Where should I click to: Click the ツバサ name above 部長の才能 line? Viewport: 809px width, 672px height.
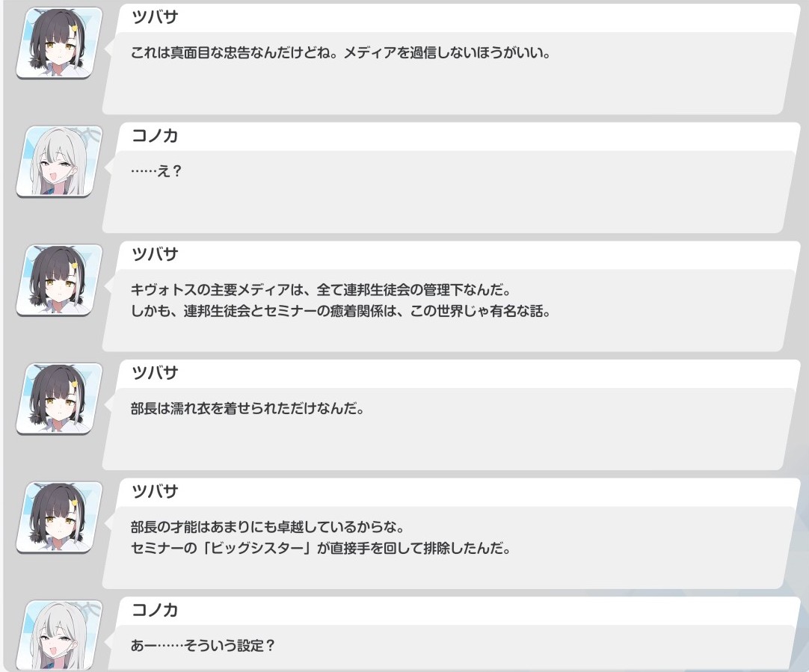pyautogui.click(x=155, y=492)
